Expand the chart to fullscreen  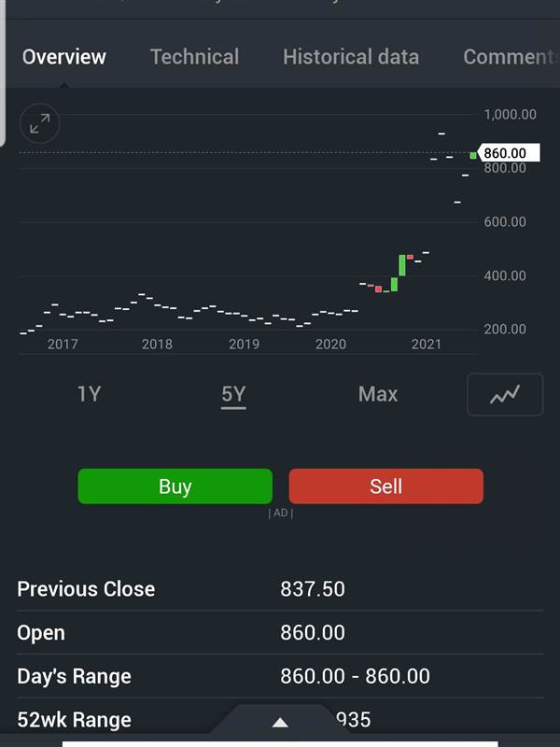pyautogui.click(x=40, y=123)
